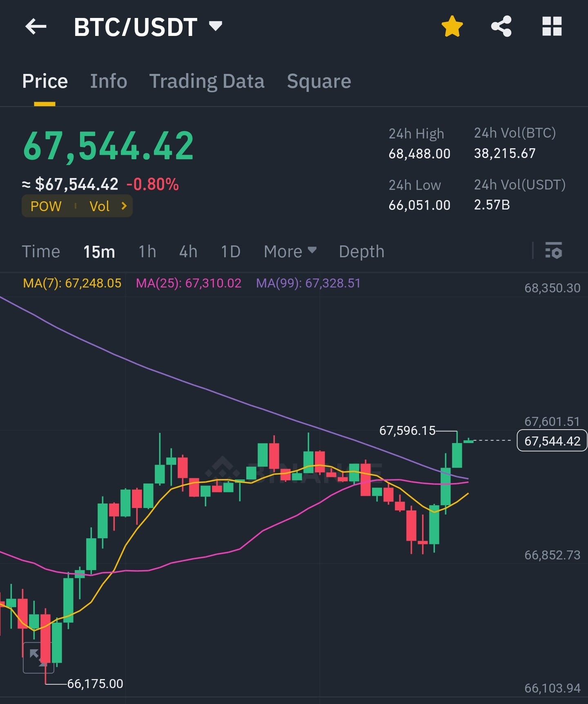Image resolution: width=588 pixels, height=704 pixels.
Task: Select the Time chart interval
Action: pos(41,252)
